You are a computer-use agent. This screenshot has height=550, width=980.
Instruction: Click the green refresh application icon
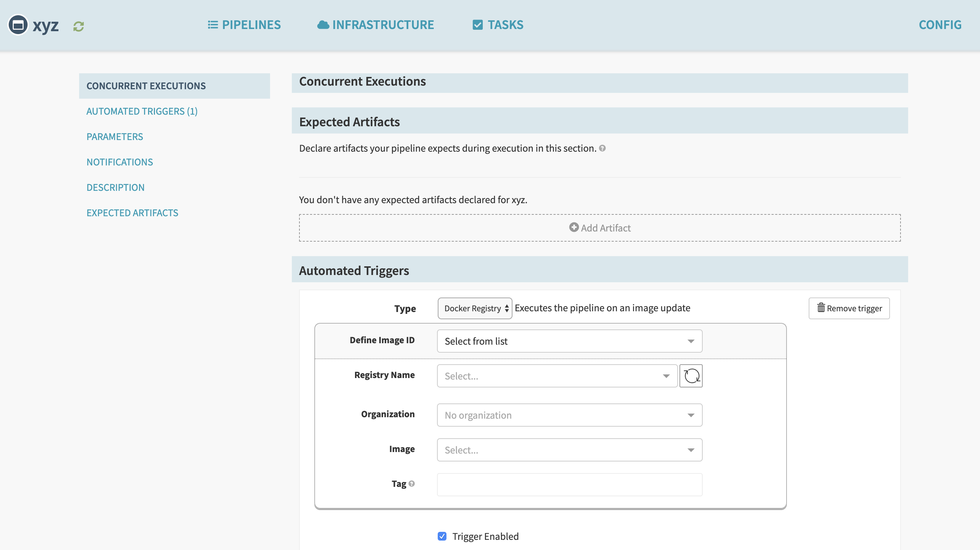tap(78, 26)
